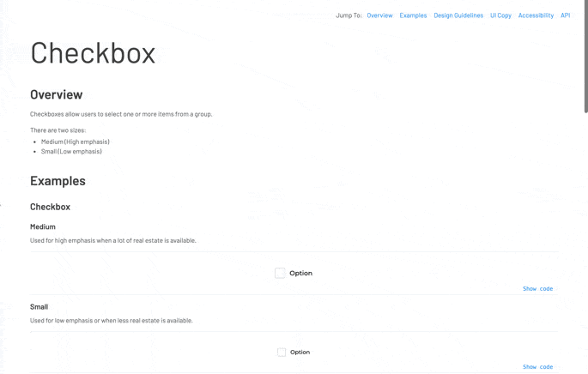
Task: Click the 'Medium (High emphasis)' bullet
Action: [76, 142]
